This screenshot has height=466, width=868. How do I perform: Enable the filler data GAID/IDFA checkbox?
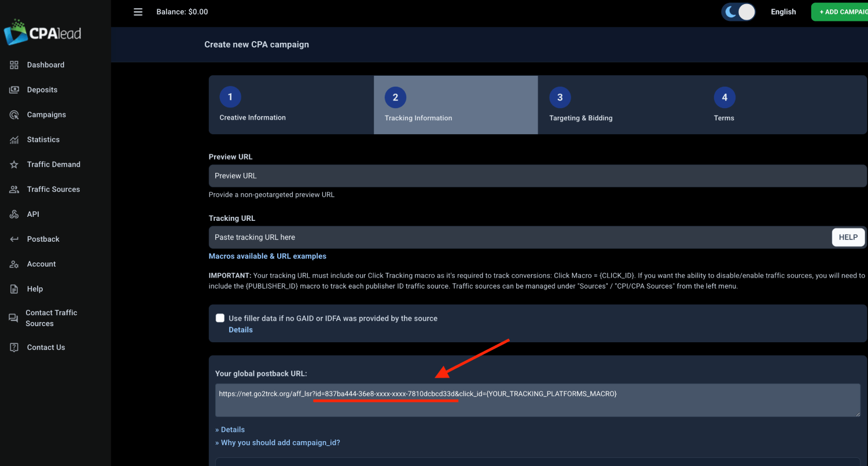coord(220,318)
